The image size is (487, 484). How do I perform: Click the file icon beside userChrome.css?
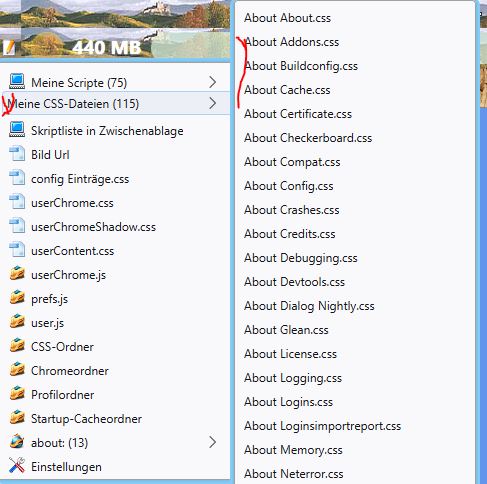17,202
